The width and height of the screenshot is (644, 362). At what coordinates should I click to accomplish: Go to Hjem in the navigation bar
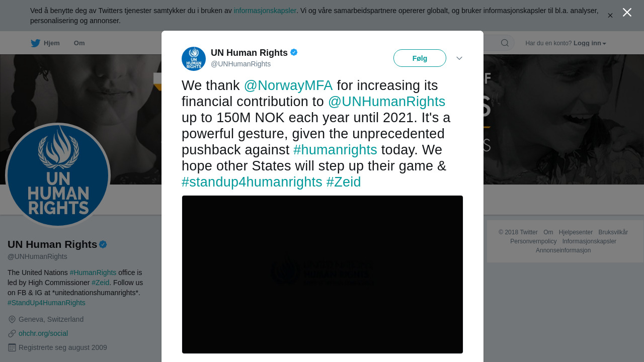[x=51, y=43]
